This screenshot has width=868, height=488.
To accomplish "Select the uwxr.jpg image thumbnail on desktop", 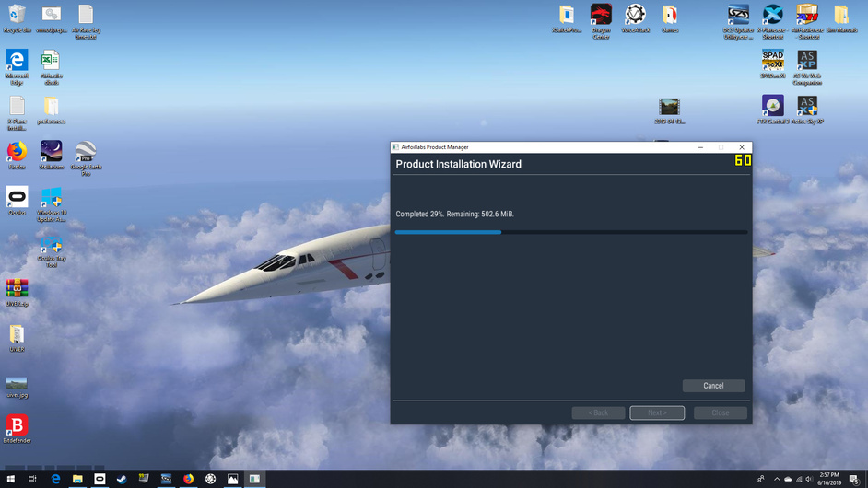I will coord(17,388).
